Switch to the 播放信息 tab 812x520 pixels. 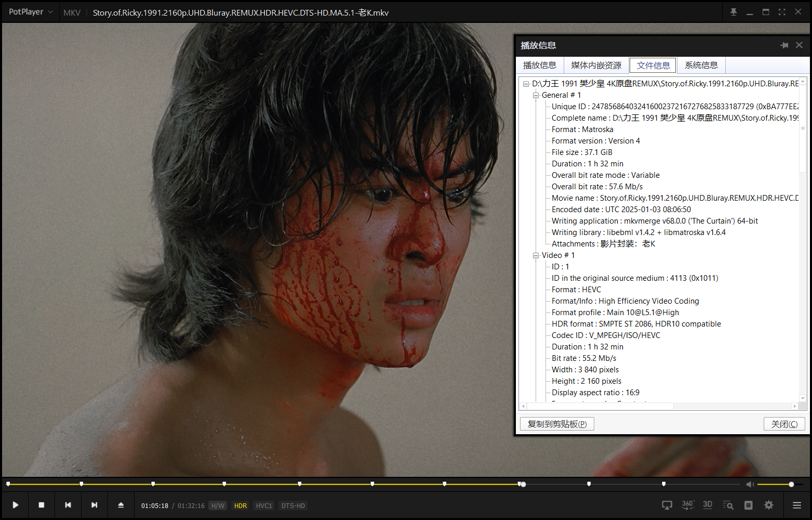coord(540,66)
